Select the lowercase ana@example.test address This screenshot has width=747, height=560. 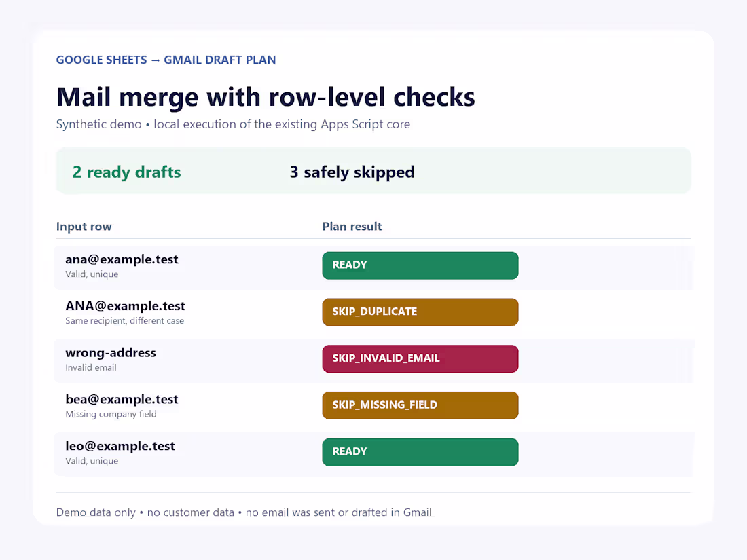pyautogui.click(x=122, y=259)
